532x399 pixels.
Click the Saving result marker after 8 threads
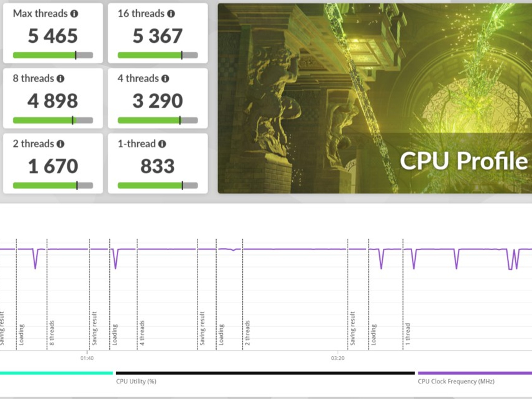[x=94, y=328]
